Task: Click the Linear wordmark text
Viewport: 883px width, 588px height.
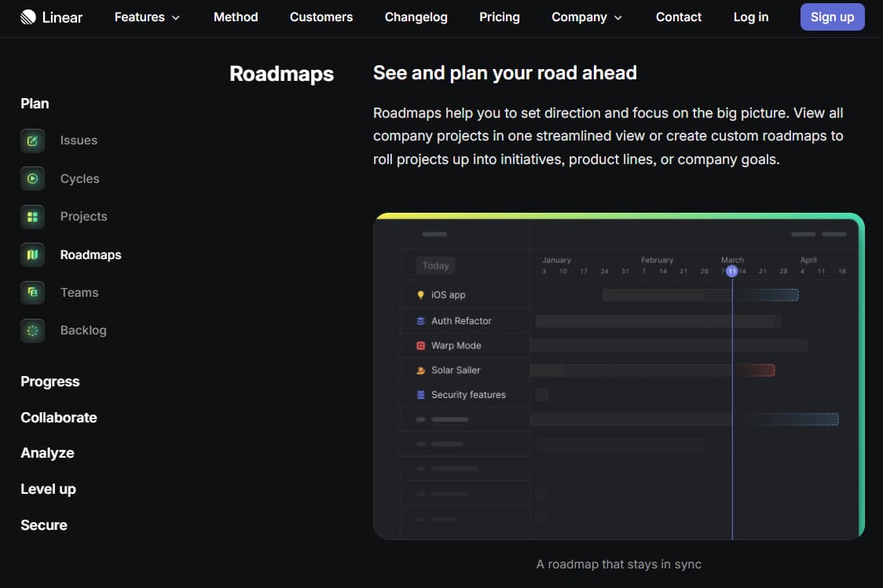Action: 62,17
